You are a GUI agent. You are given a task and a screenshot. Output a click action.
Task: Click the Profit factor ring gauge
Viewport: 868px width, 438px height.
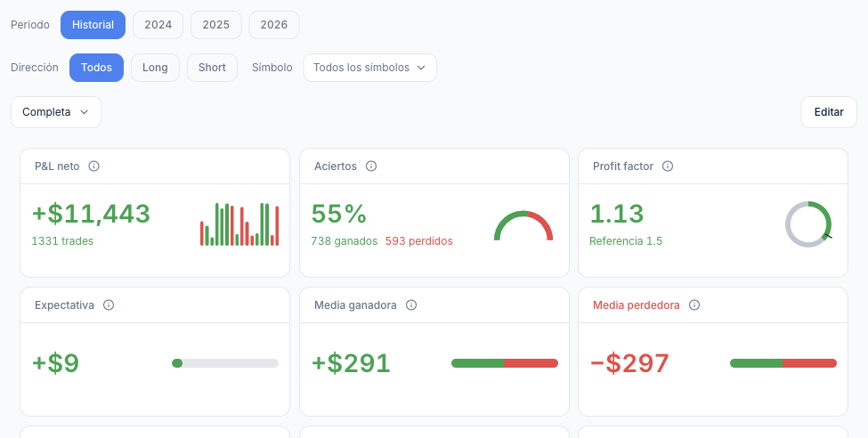click(x=808, y=224)
